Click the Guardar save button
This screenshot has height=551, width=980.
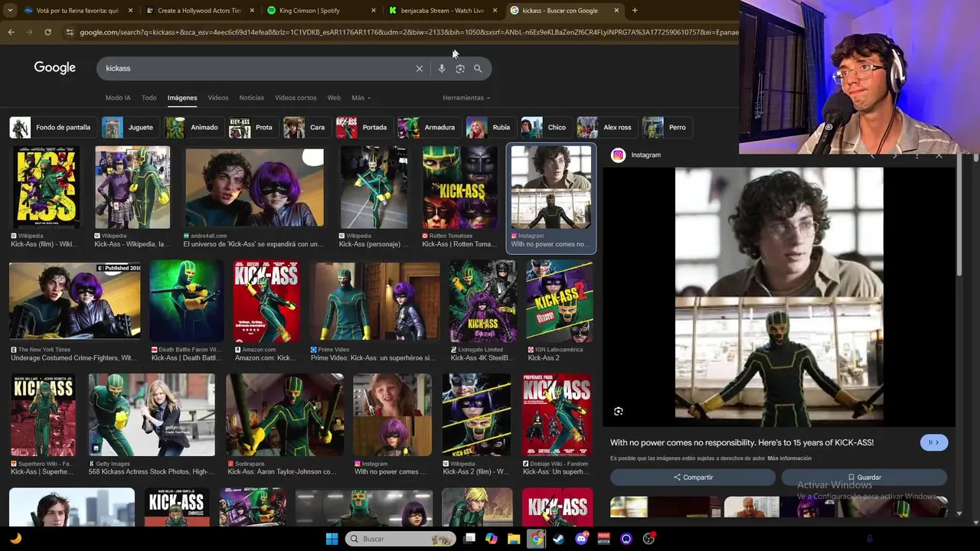[x=864, y=478]
